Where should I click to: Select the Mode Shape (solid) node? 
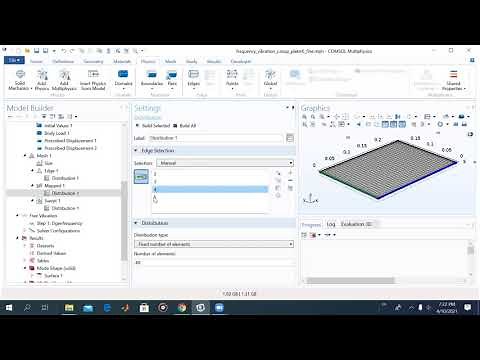pos(56,268)
